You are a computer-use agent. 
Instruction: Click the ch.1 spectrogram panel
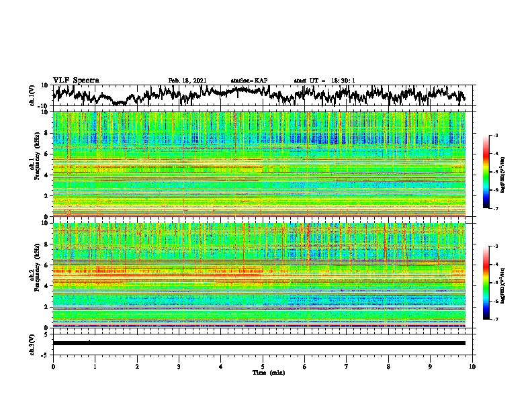coord(259,164)
